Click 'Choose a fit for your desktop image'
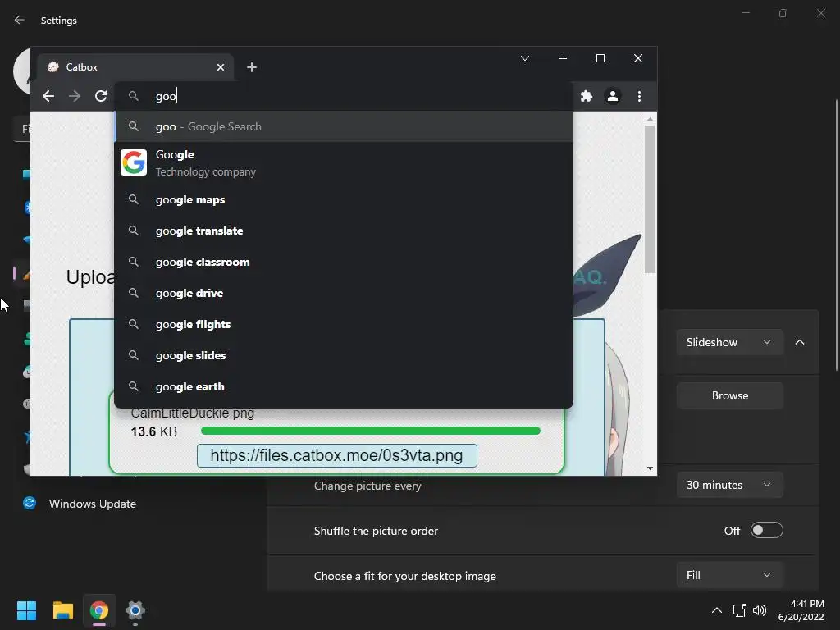840x630 pixels. coord(405,576)
